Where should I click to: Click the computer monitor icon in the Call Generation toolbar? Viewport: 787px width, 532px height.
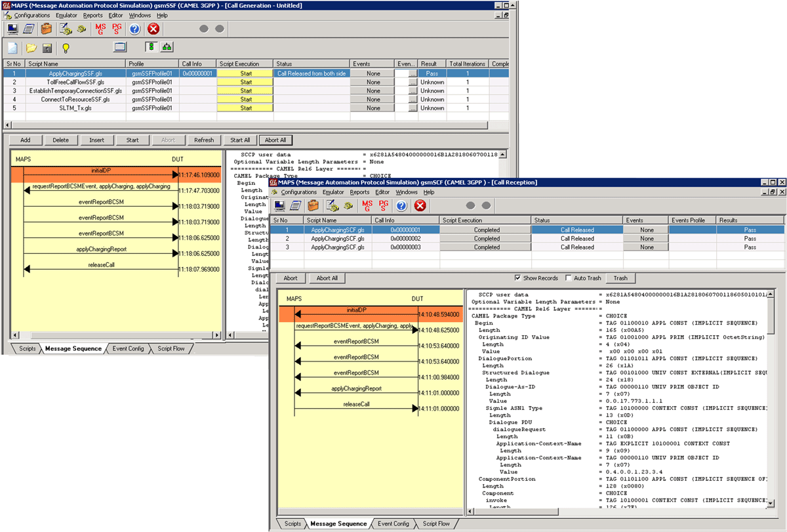[x=12, y=29]
